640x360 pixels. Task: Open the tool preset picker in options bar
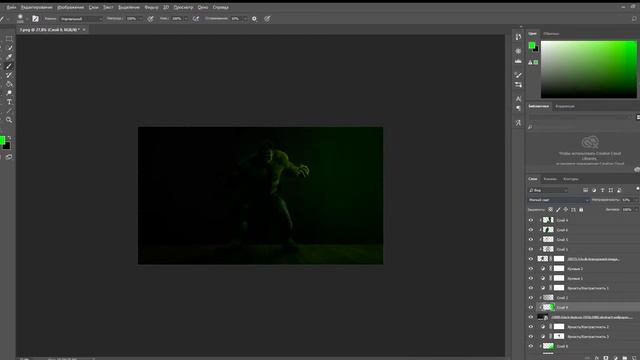pyautogui.click(x=4, y=19)
